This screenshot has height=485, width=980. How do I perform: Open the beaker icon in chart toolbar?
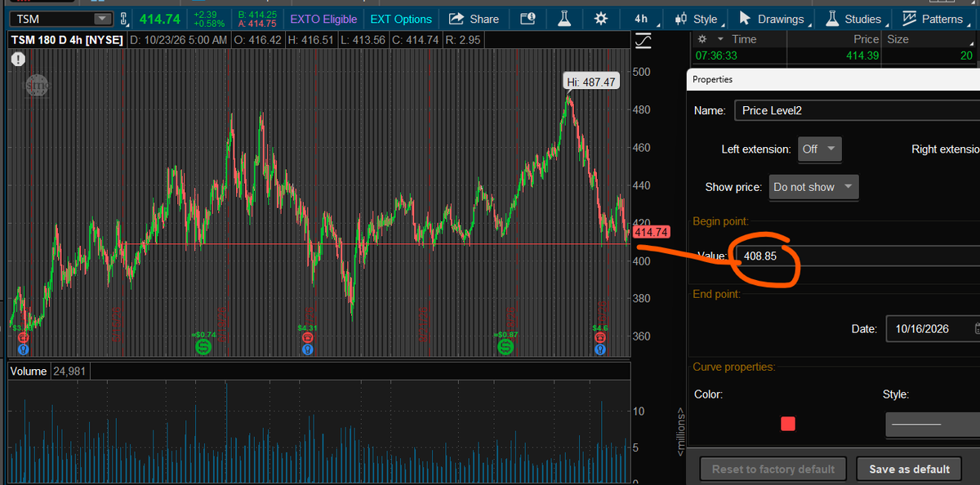coord(564,19)
